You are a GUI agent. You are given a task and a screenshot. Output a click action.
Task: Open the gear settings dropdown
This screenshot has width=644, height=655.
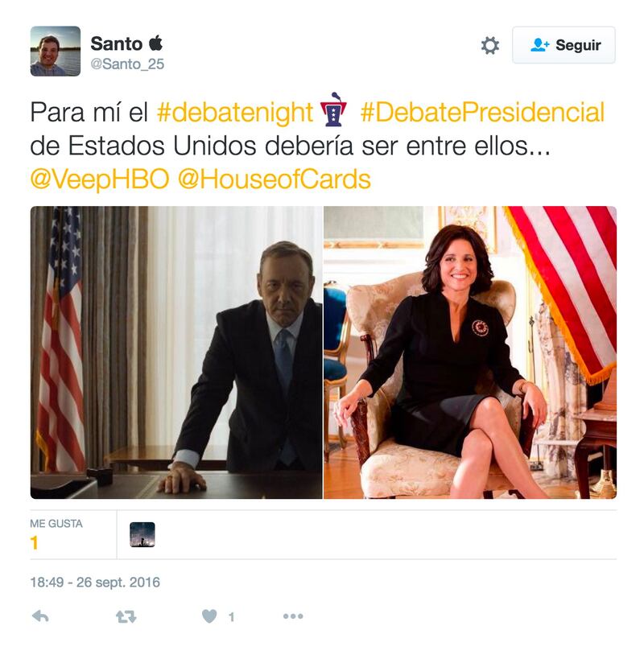489,45
